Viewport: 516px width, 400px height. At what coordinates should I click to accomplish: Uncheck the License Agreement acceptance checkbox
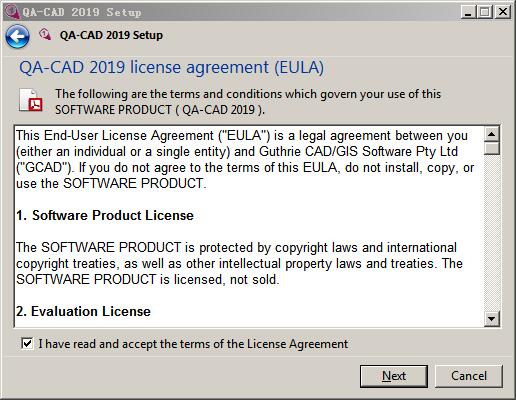click(27, 343)
